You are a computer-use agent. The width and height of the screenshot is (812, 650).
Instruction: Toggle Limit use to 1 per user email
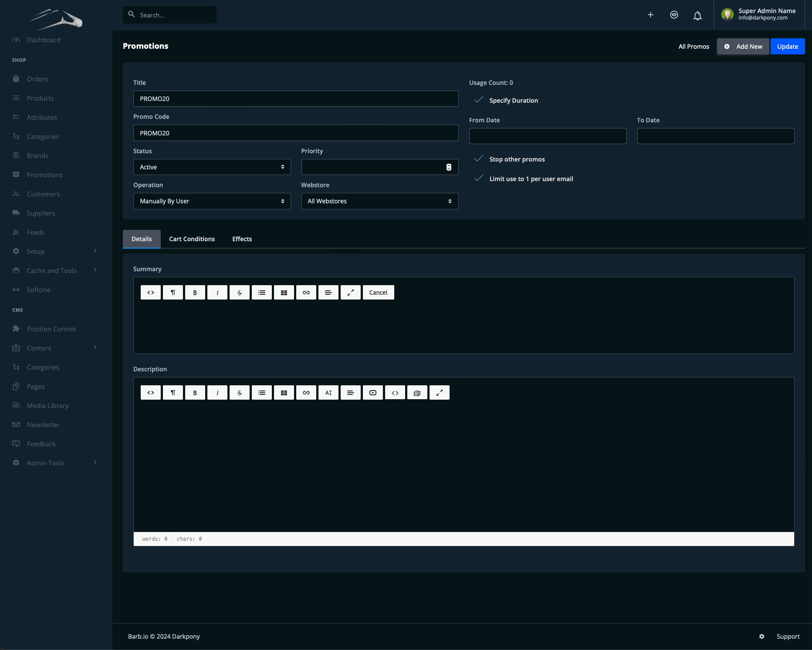478,178
